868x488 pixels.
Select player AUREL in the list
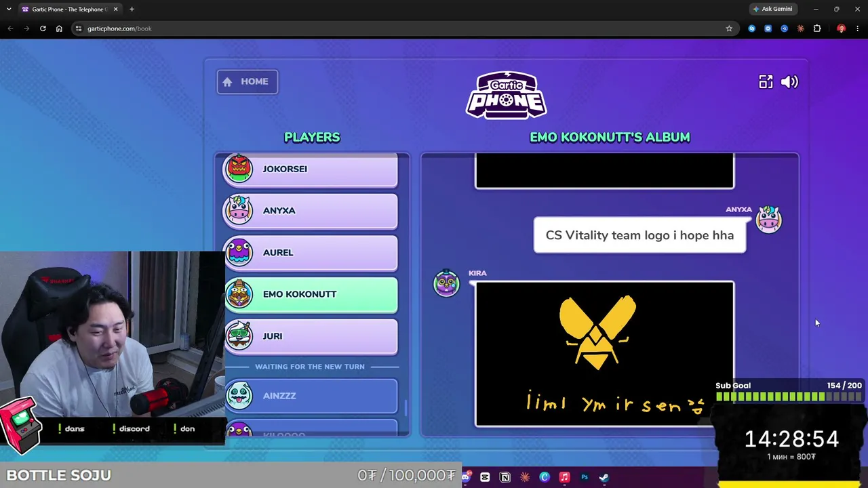[311, 253]
